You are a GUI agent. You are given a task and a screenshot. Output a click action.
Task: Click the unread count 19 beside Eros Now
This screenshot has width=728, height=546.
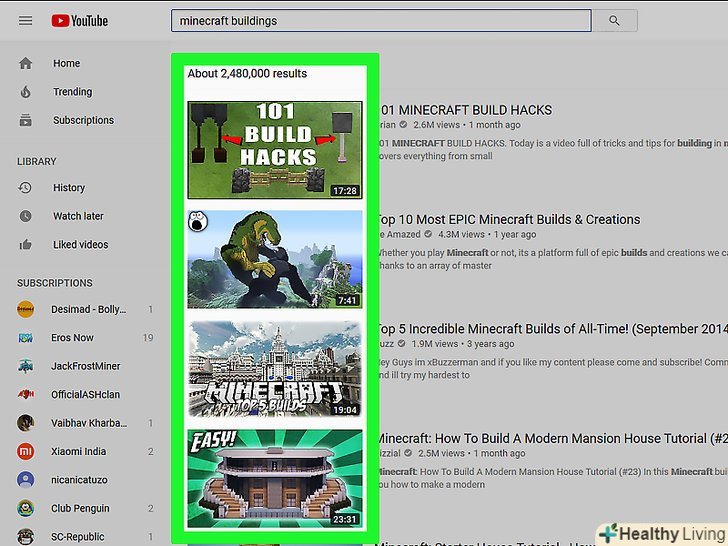pos(148,338)
